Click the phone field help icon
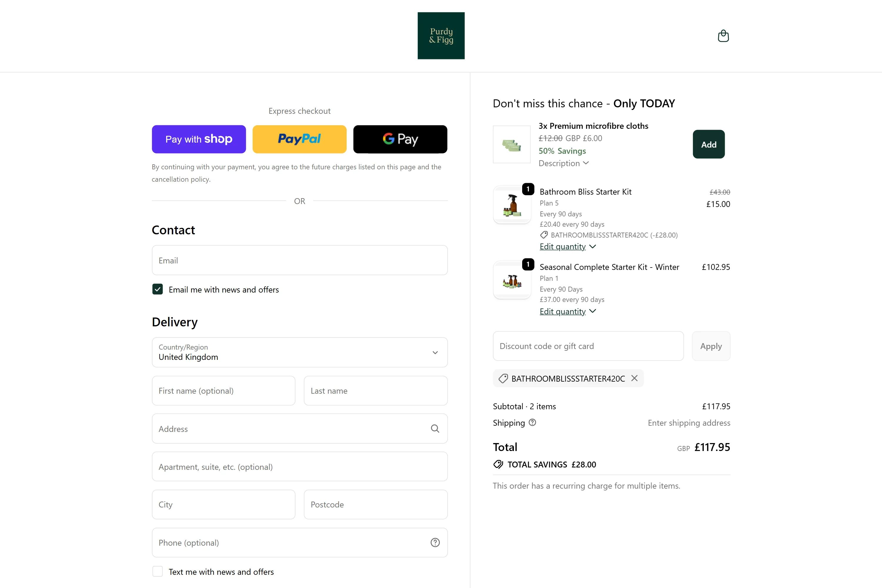Screen dimensions: 882x588 [x=435, y=543]
